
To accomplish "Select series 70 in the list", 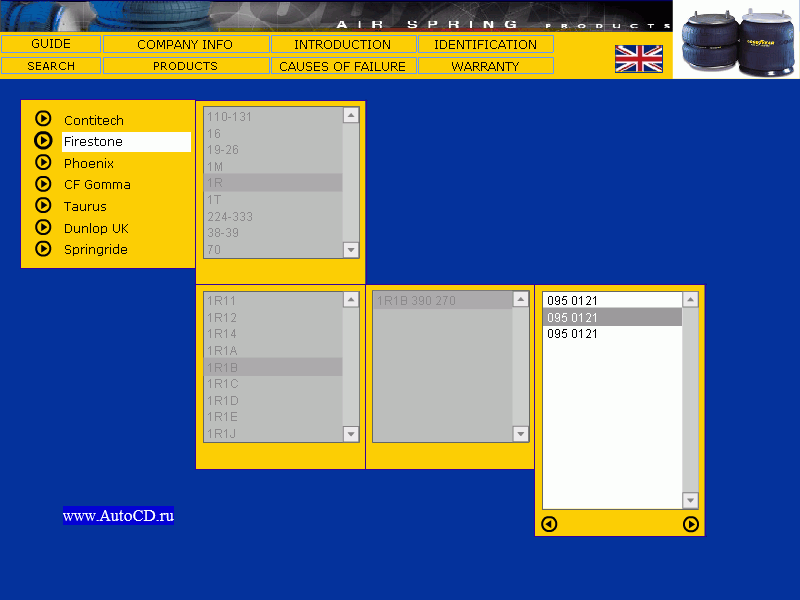I will click(x=273, y=249).
